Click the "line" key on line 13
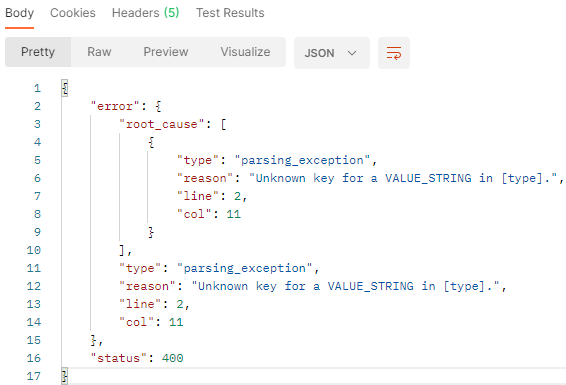The image size is (566, 385). pyautogui.click(x=140, y=304)
